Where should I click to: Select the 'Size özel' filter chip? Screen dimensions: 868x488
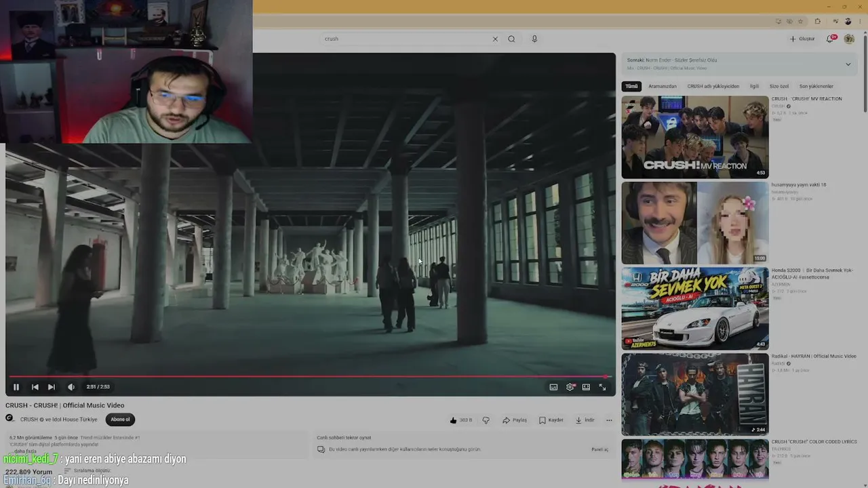[779, 86]
